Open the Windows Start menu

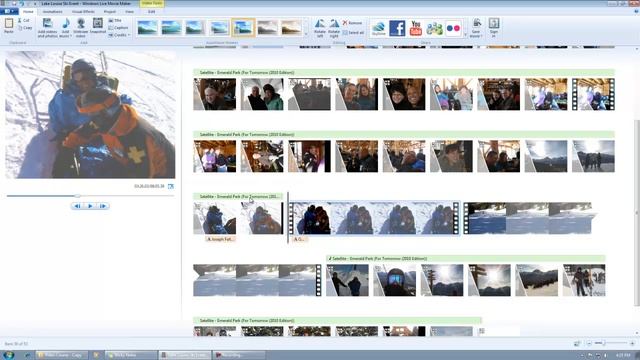coord(8,355)
